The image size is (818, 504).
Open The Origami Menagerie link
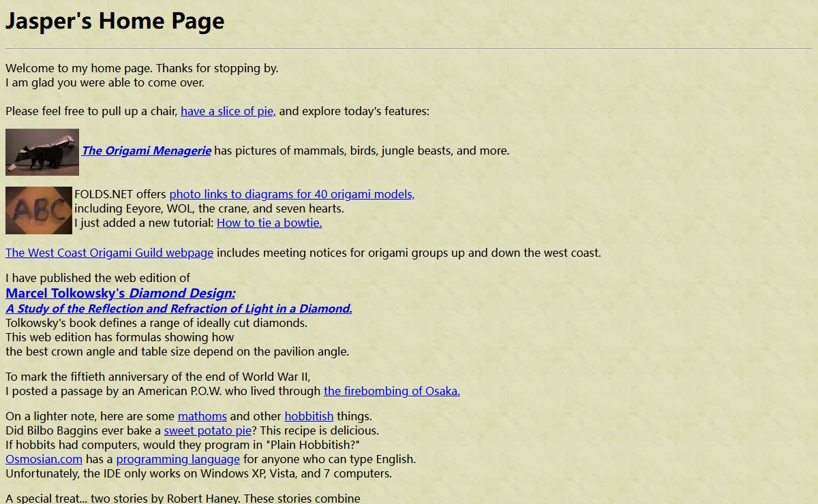[x=146, y=151]
